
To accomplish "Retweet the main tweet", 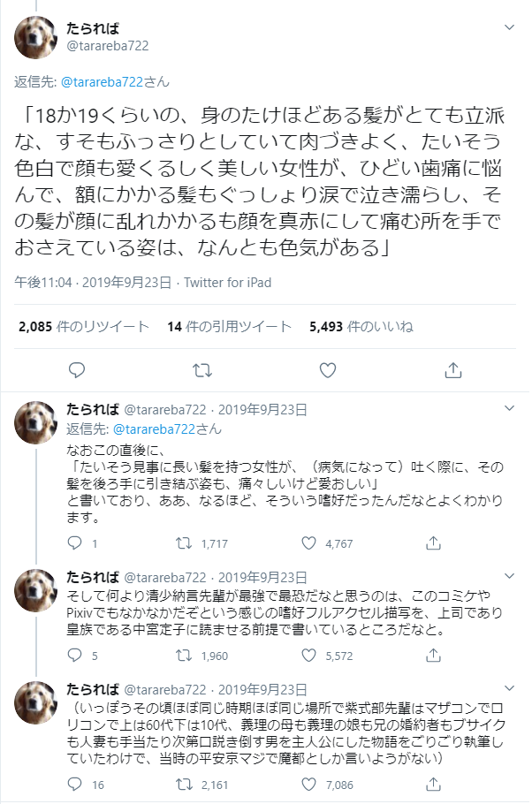I will (x=202, y=368).
